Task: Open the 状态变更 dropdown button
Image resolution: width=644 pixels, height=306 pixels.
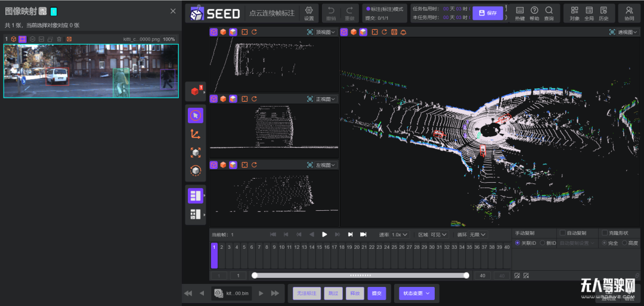Action: 417,293
